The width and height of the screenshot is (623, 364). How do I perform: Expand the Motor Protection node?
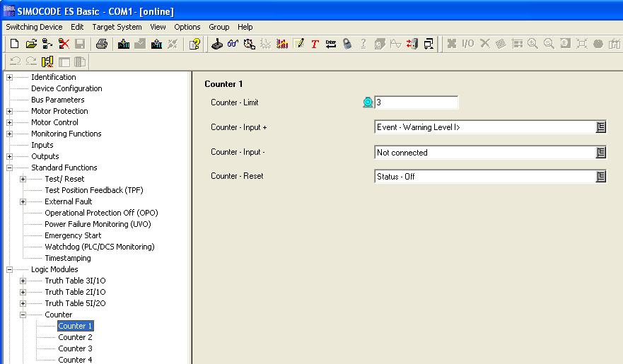click(x=9, y=112)
